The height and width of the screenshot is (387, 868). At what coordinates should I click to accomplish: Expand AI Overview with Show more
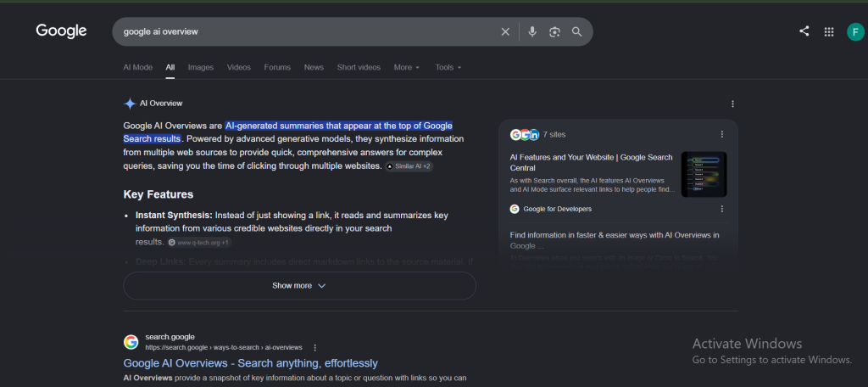(x=299, y=285)
